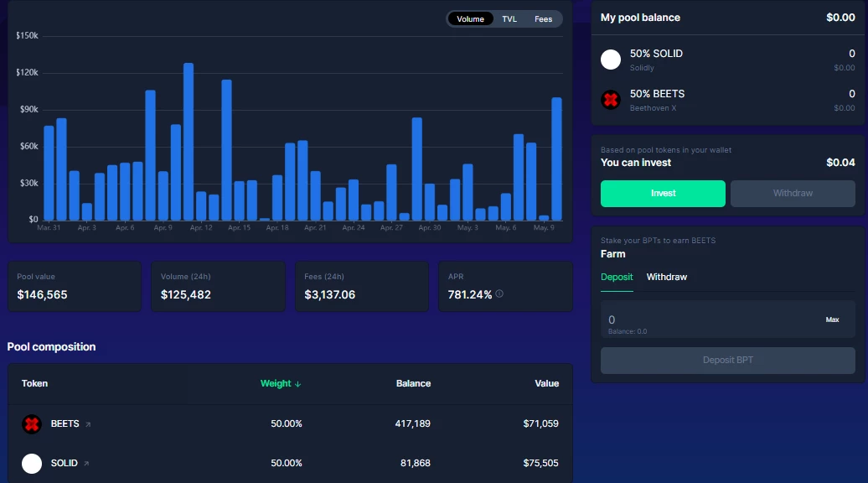Sort pool composition by Balance column

coord(413,383)
